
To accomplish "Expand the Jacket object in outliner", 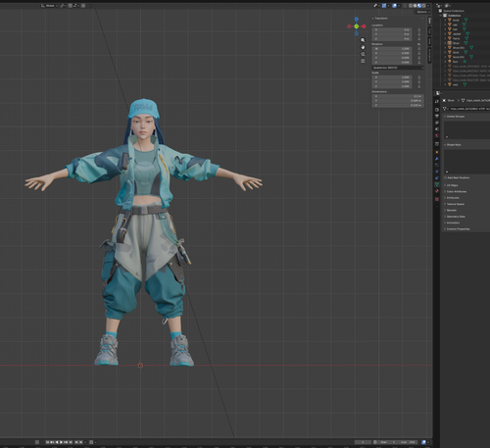I will tap(445, 33).
